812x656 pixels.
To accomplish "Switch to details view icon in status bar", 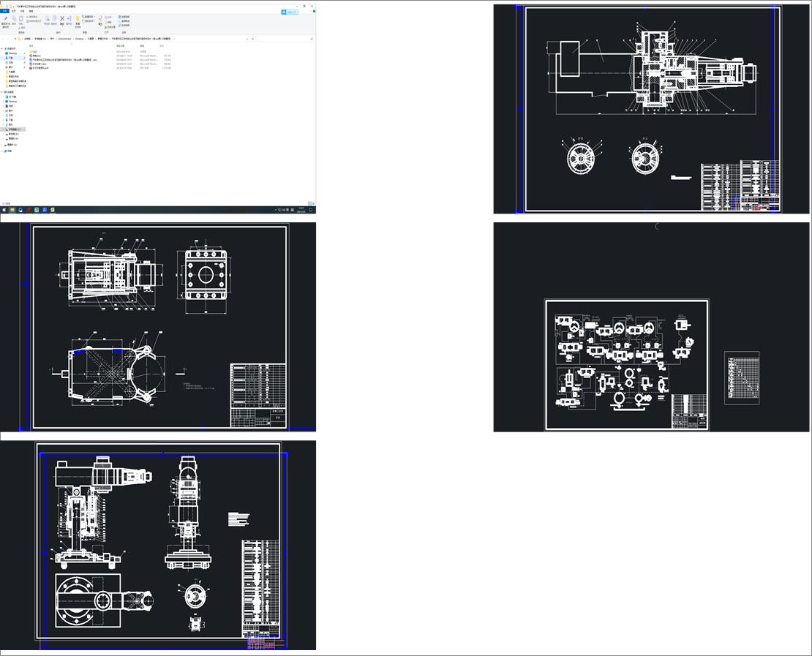I will coord(309,203).
